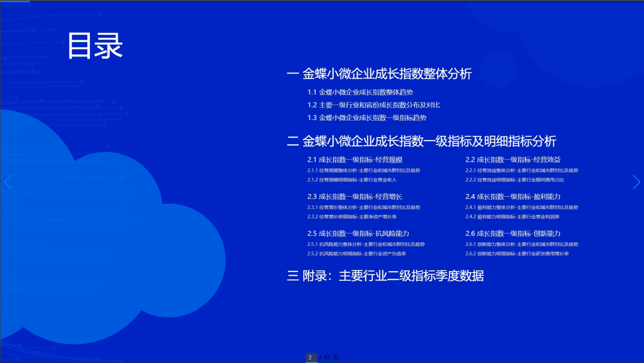Open section 一 金蝶小微企业成长指数整体分析
The width and height of the screenshot is (644, 363).
pyautogui.click(x=379, y=74)
